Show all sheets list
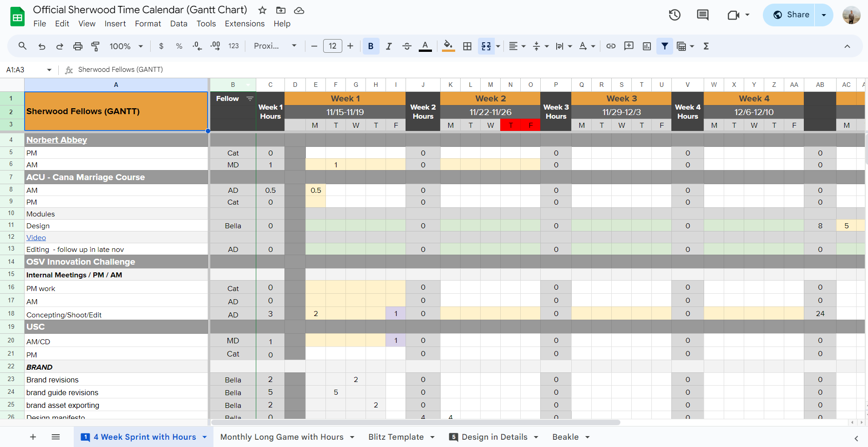The image size is (868, 447). [56, 437]
